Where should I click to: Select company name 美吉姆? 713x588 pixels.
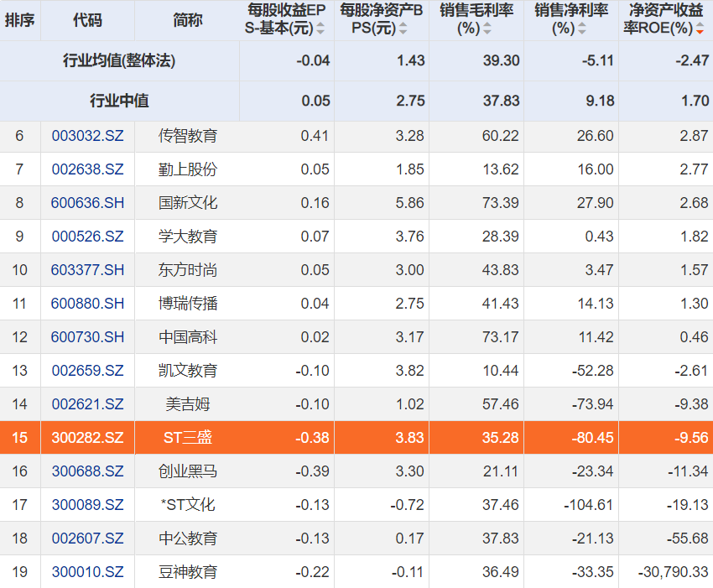click(x=188, y=404)
